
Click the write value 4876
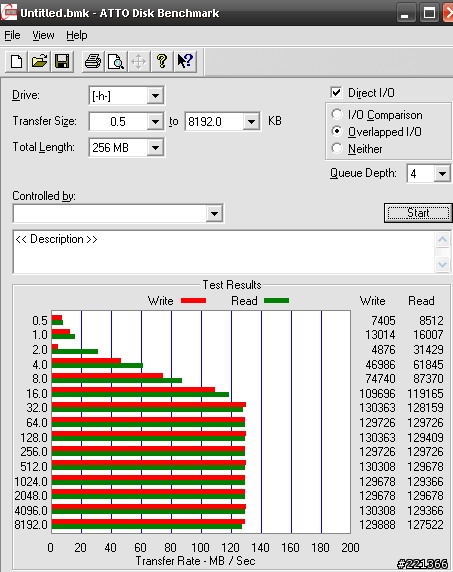tap(383, 350)
